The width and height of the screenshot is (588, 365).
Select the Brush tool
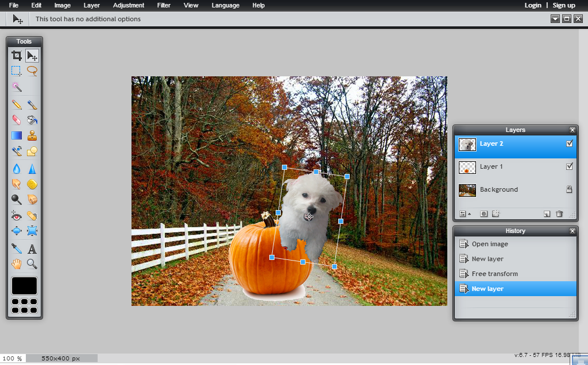point(32,104)
